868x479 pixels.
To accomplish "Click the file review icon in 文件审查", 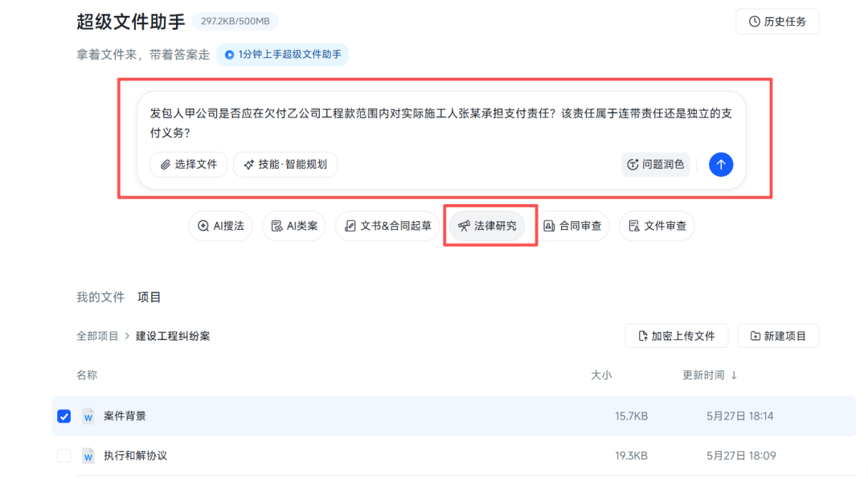I will click(634, 226).
